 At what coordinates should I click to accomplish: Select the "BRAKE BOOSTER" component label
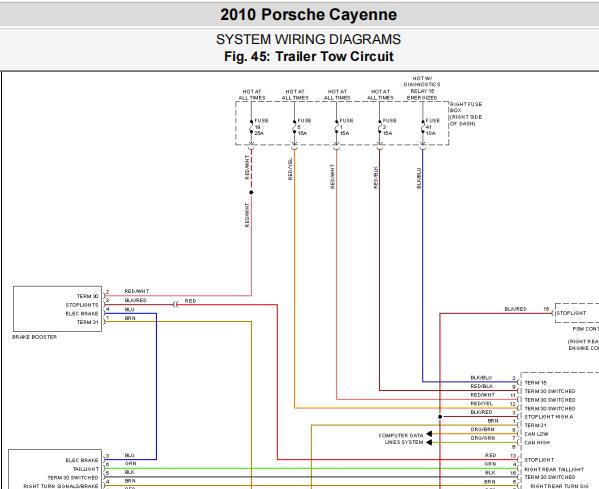coord(34,337)
